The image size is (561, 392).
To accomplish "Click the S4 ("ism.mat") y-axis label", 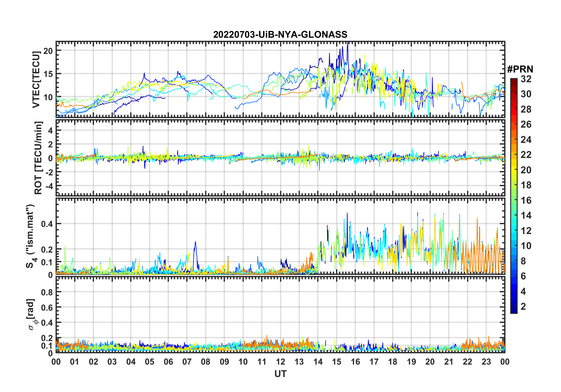I will point(31,236).
